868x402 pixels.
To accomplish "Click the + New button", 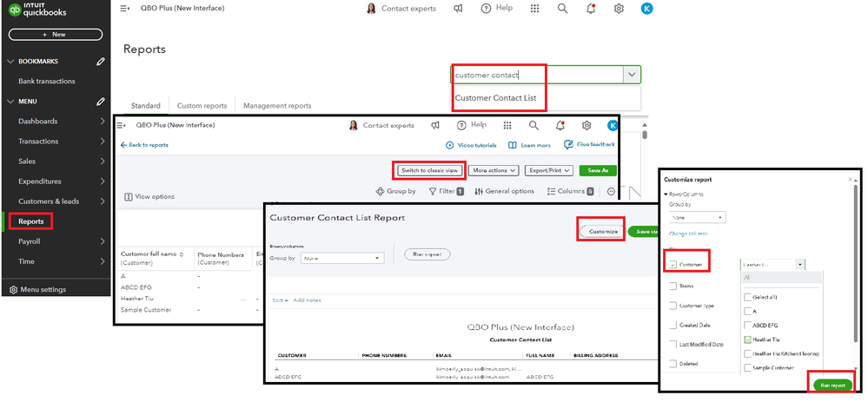I will click(x=56, y=34).
